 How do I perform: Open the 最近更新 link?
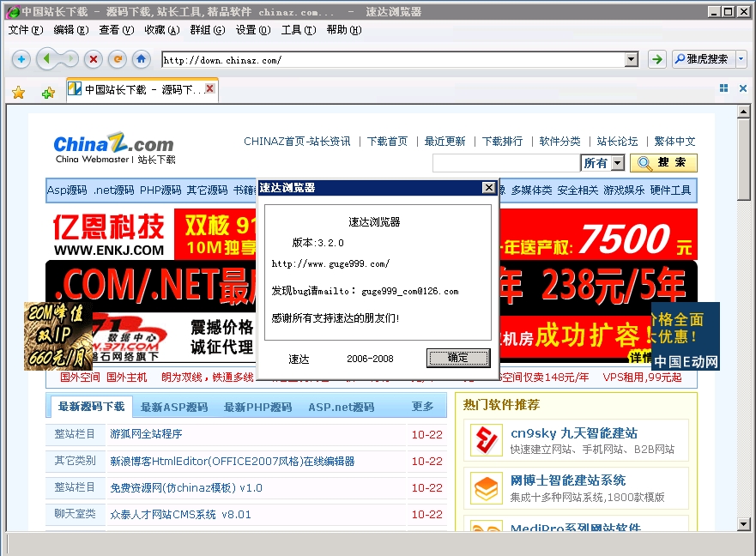[445, 142]
